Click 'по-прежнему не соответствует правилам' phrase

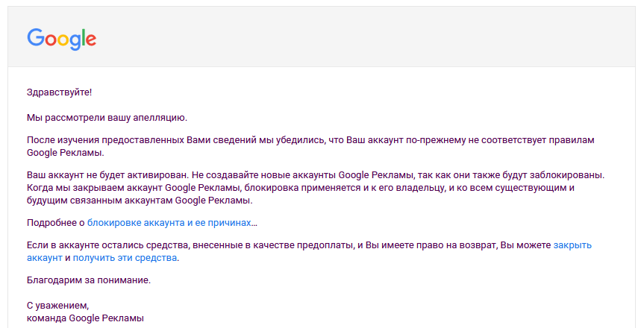pyautogui.click(x=500, y=140)
